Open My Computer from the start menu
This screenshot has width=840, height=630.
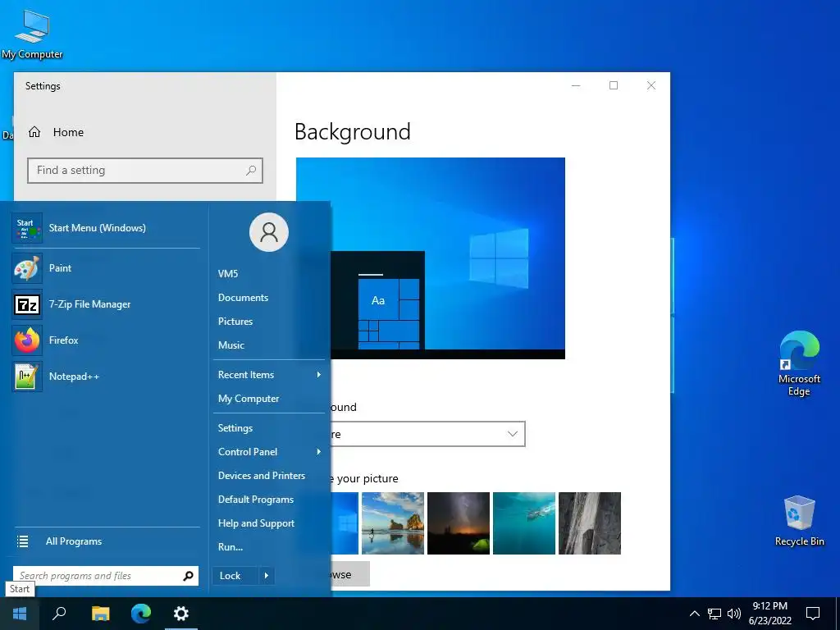pos(248,399)
